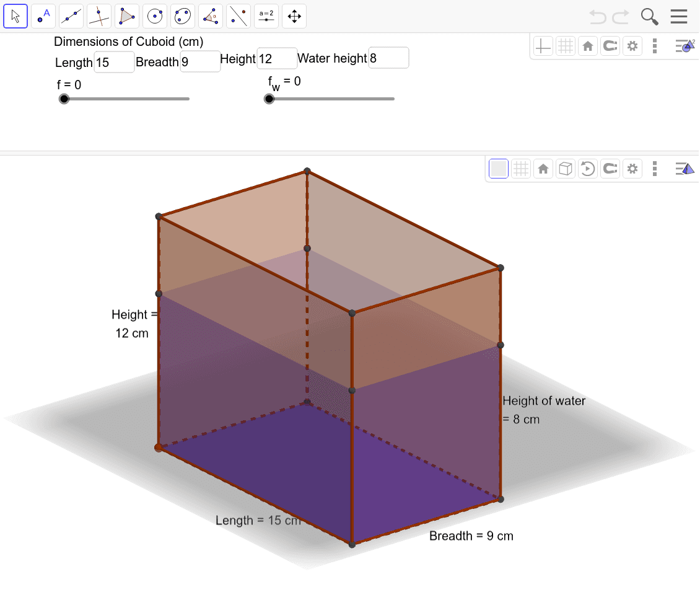Choose the Polygon tool

point(127,15)
